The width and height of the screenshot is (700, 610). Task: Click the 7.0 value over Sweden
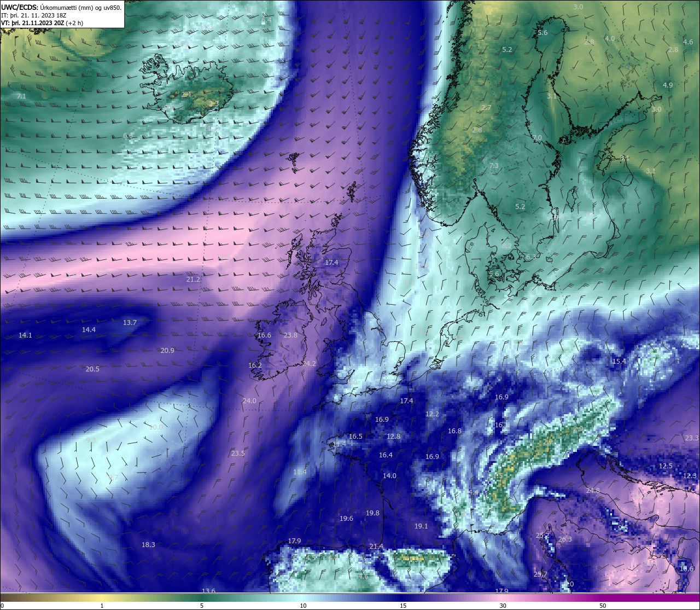537,138
